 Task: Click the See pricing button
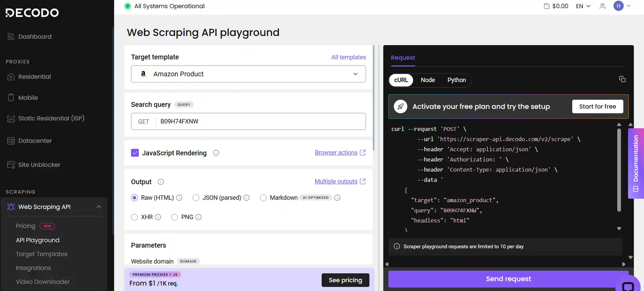345,280
